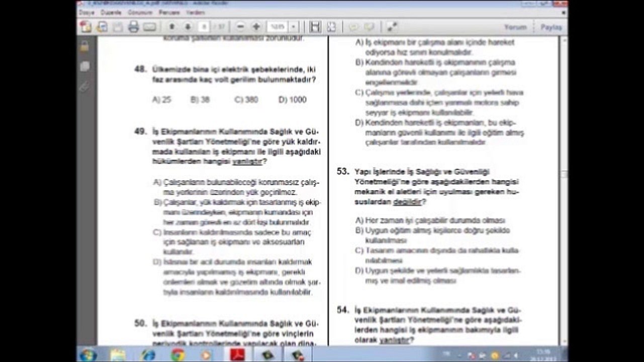
Task: Select the fit-width scrolling view icon
Action: point(315,27)
